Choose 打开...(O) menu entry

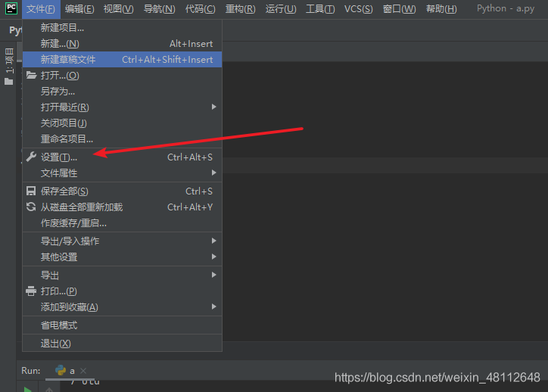[123, 75]
